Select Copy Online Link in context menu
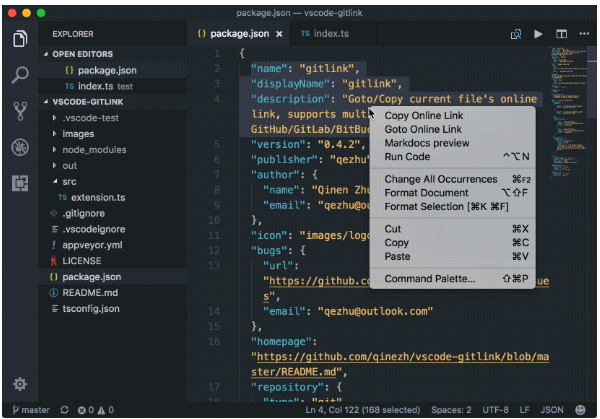Screen dimensions: 600x419 [x=424, y=116]
